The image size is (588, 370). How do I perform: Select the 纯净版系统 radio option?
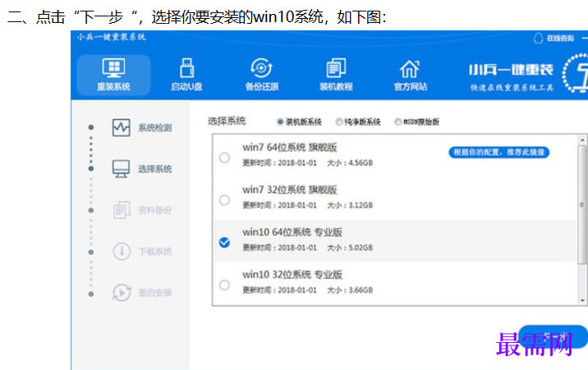pyautogui.click(x=339, y=121)
